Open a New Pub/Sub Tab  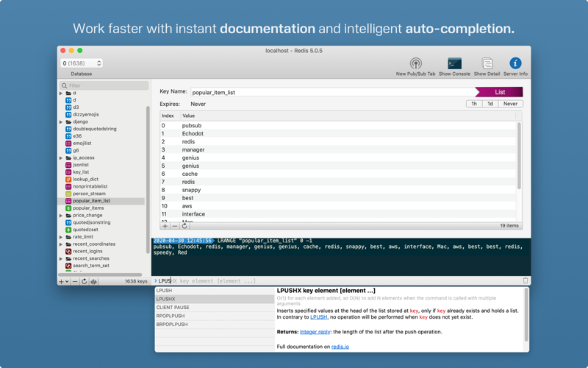[415, 63]
